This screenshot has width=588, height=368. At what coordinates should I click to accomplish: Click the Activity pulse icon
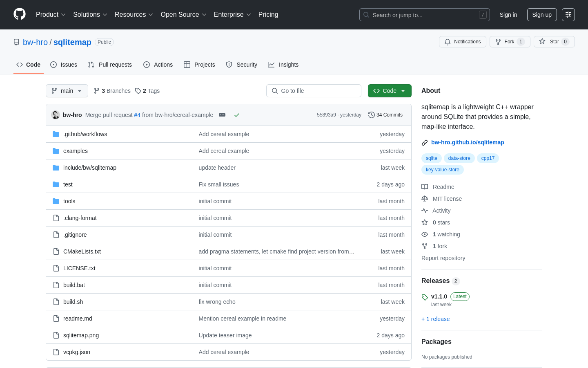click(425, 211)
